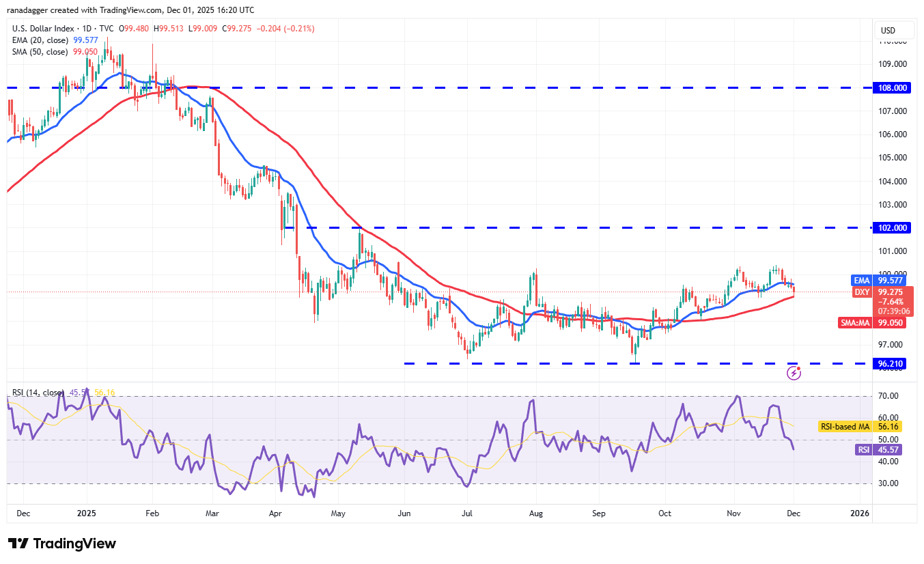Open the USD currency selector
This screenshot has height=564, width=924.
point(894,30)
